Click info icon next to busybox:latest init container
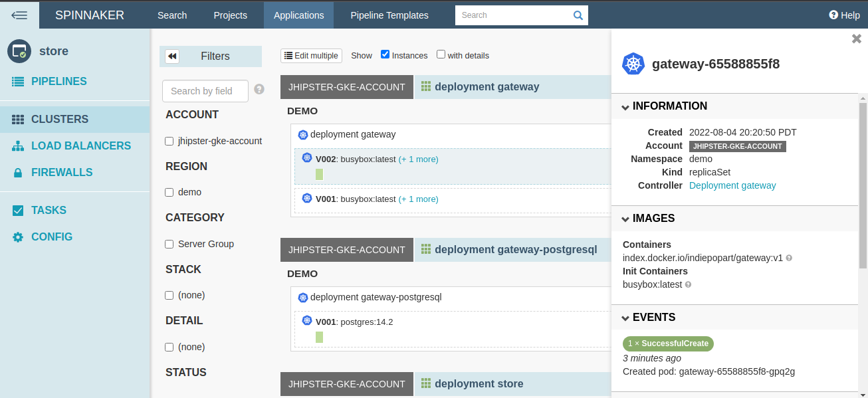The height and width of the screenshot is (398, 868). (688, 284)
